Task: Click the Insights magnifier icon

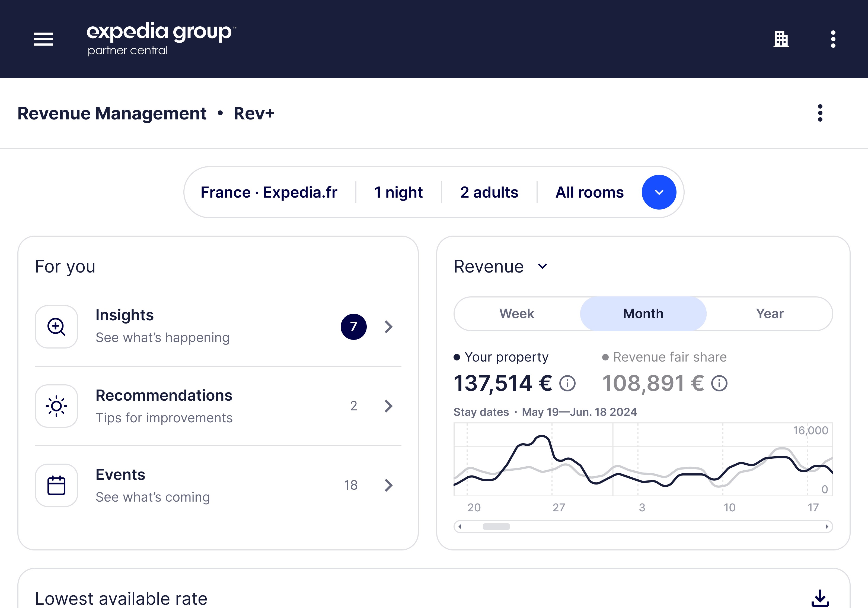Action: pos(56,327)
